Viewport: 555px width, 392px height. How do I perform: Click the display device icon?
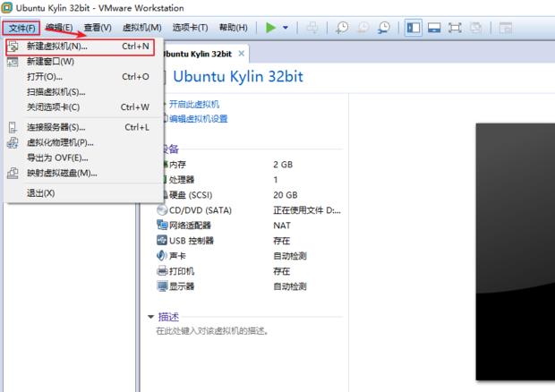162,286
